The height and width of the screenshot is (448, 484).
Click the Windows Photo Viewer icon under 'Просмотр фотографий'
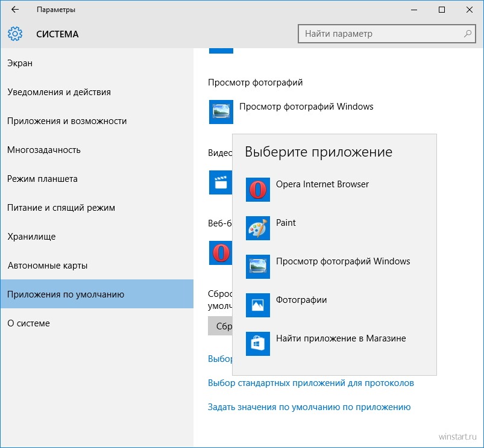click(x=221, y=112)
